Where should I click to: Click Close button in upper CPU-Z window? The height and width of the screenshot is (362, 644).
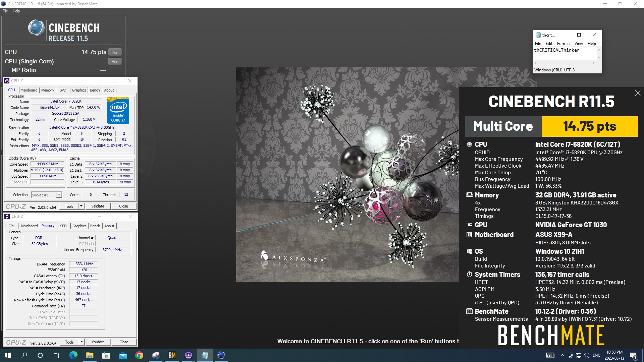click(123, 206)
